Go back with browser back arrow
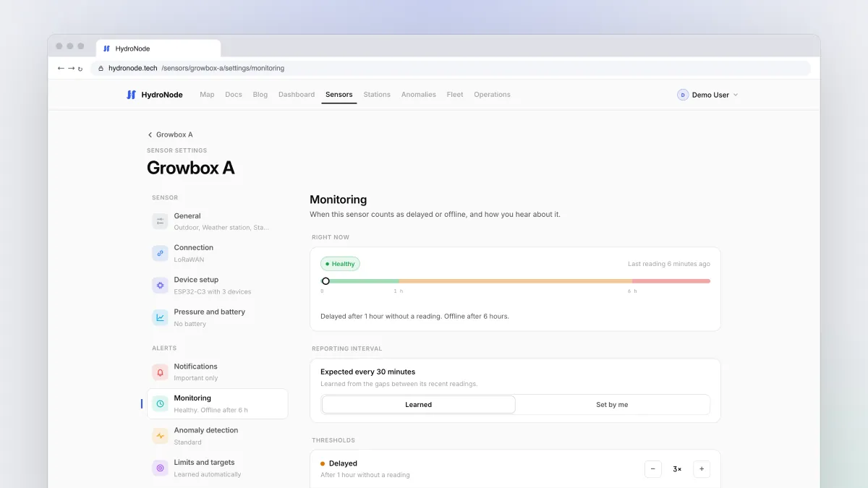 (61, 68)
